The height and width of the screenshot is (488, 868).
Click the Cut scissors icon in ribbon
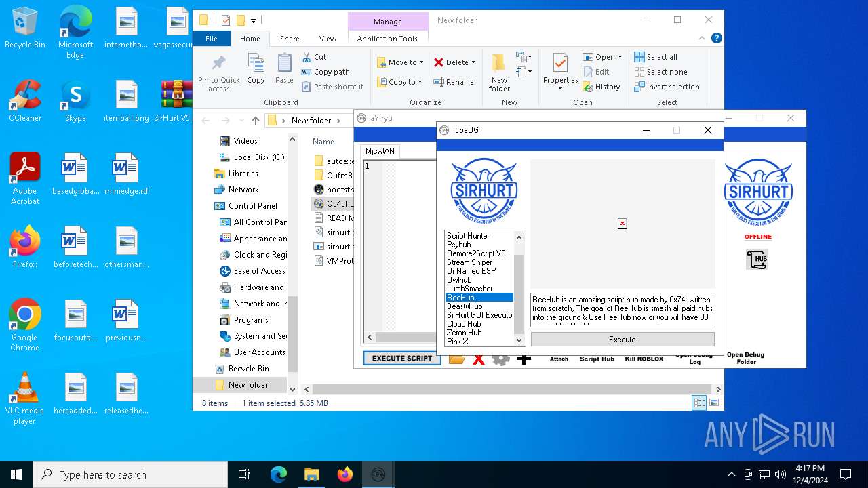point(307,57)
